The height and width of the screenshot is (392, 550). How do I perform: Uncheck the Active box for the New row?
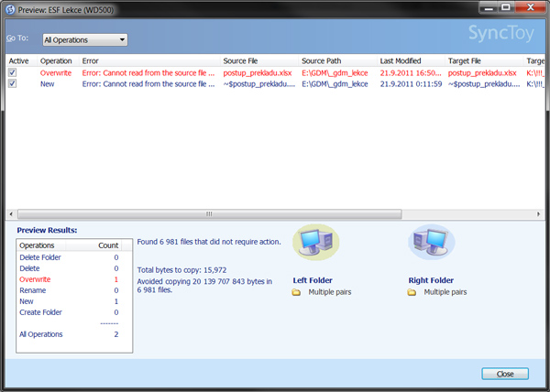12,83
